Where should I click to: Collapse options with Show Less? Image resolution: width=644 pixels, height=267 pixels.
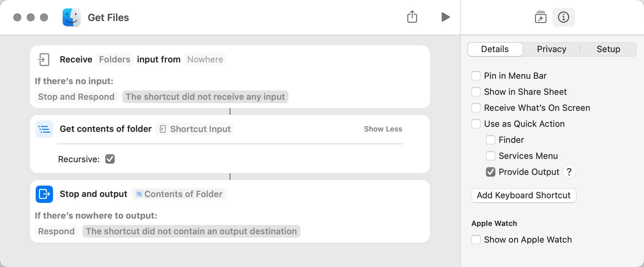click(383, 129)
